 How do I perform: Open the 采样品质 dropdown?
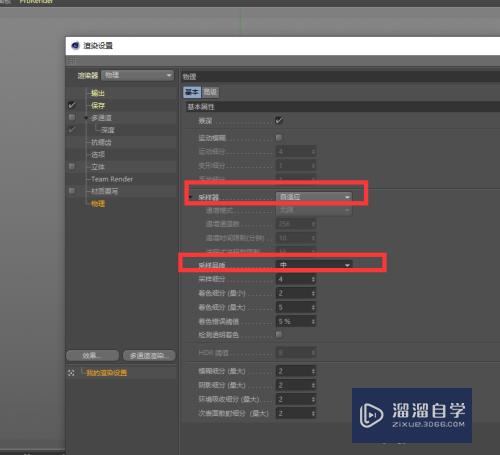[x=314, y=265]
